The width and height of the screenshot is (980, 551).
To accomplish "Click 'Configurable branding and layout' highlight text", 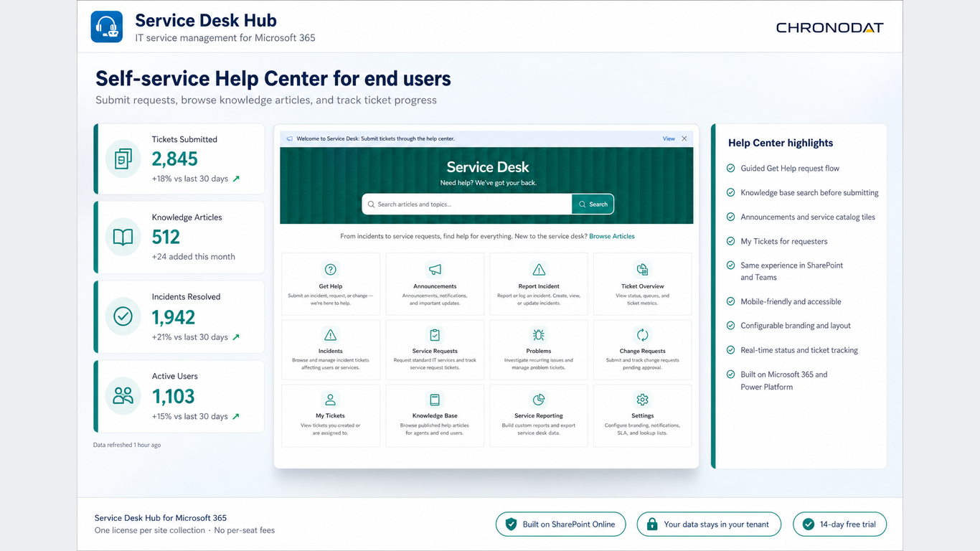I will tap(796, 326).
